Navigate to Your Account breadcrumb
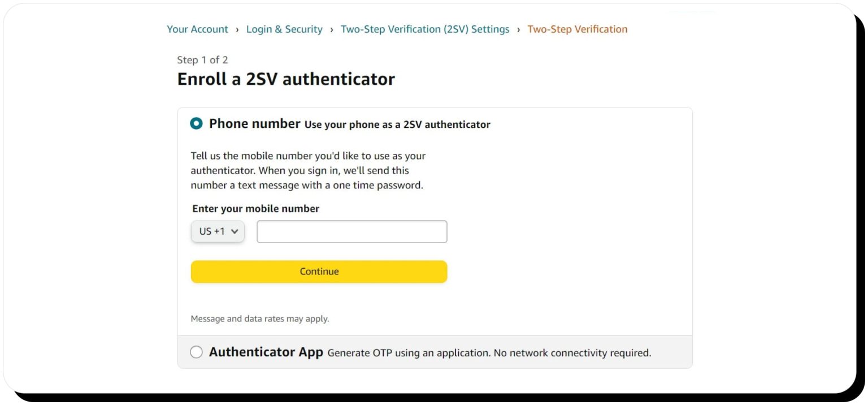Viewport: 868px width, 405px height. coord(197,29)
